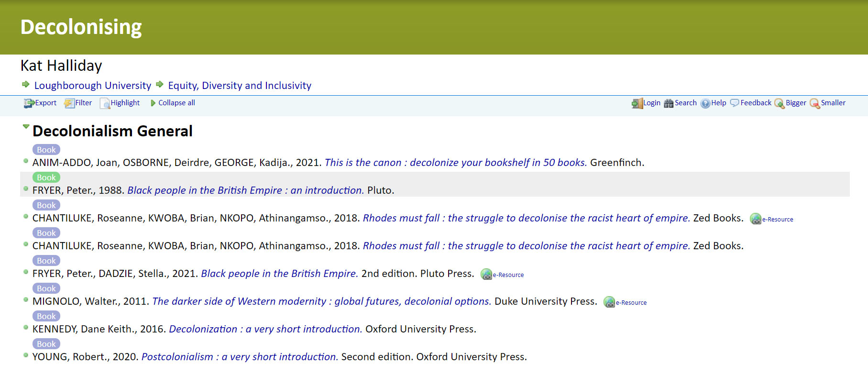Collapse the Decolonialism General section
Screen dimensions: 868x365
26,127
